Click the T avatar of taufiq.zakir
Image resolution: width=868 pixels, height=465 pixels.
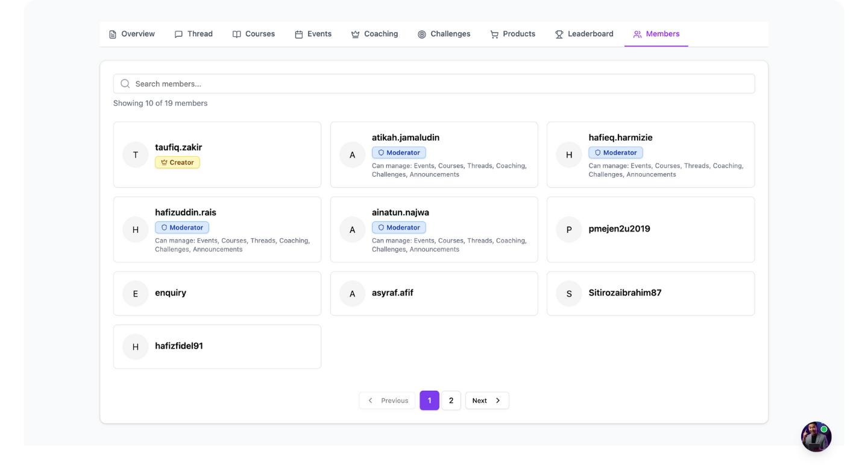click(136, 155)
